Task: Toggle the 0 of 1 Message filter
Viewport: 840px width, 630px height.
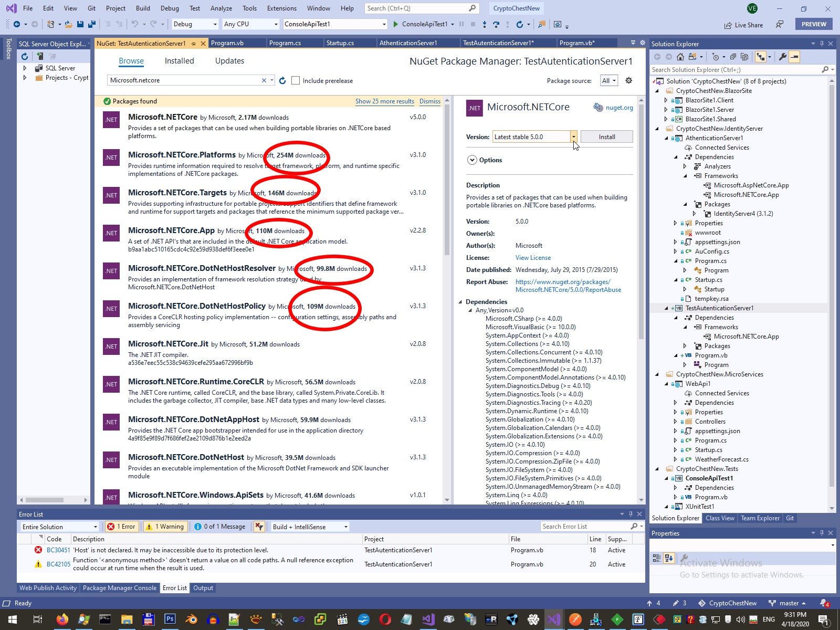Action: tap(220, 527)
